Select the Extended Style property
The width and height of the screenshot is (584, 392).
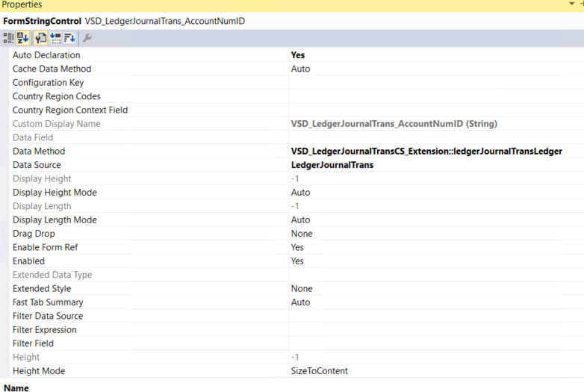pos(42,288)
